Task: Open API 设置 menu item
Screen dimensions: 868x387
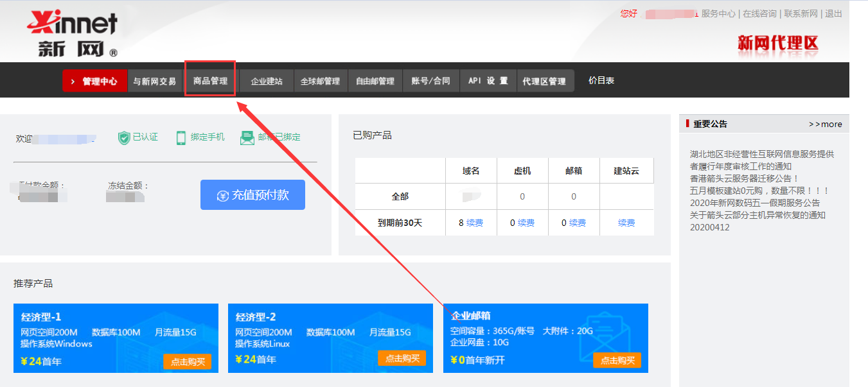Action: click(488, 81)
